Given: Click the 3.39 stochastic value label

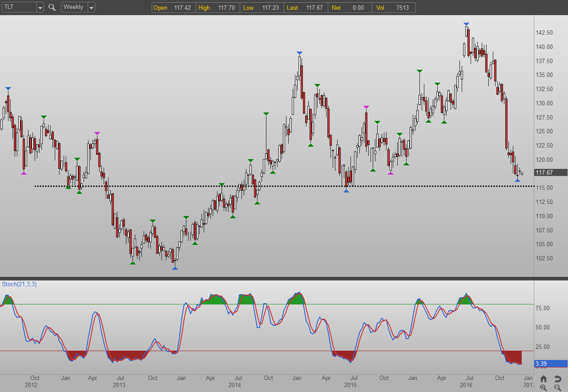Looking at the screenshot, I should point(551,364).
